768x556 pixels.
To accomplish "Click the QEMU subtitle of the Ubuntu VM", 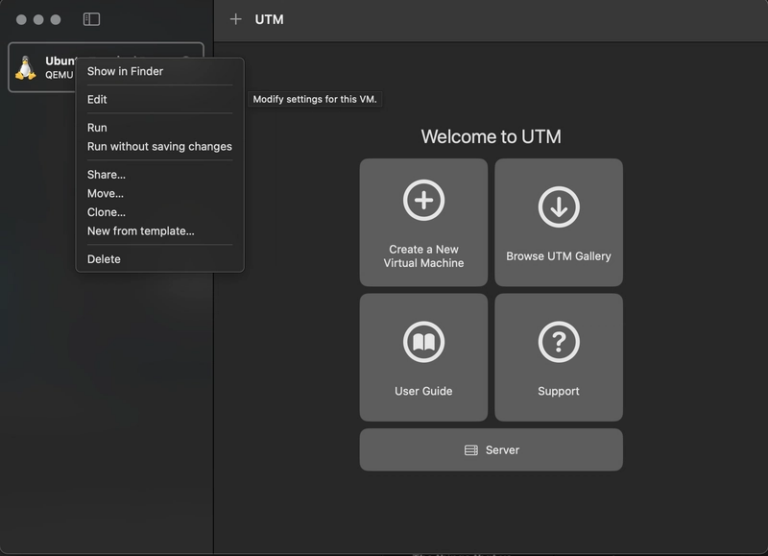I will [59, 75].
